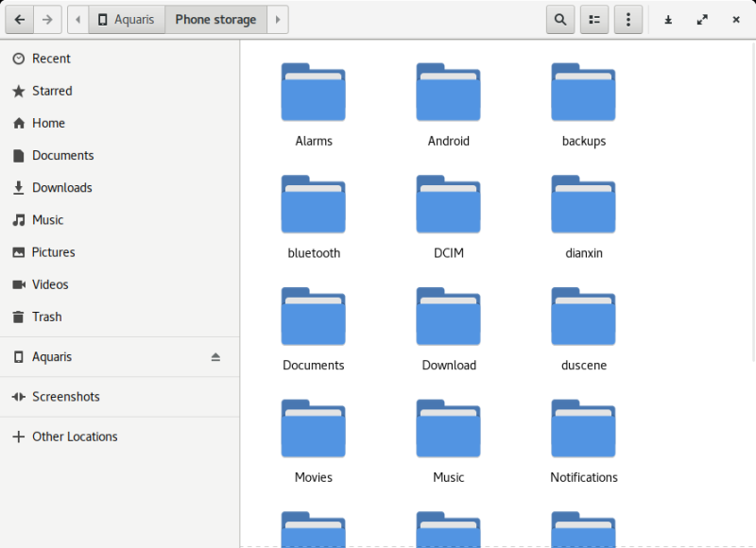
Task: Open Starred in the sidebar
Action: click(52, 91)
